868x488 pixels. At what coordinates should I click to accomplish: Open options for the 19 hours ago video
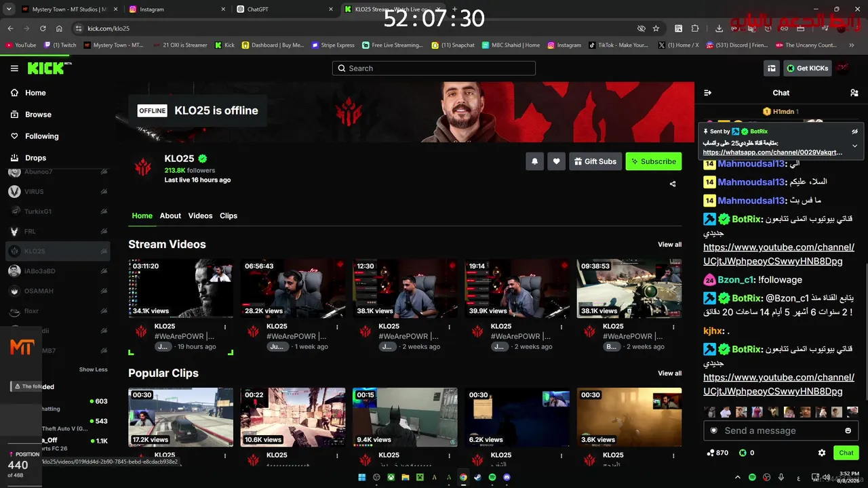tap(225, 327)
